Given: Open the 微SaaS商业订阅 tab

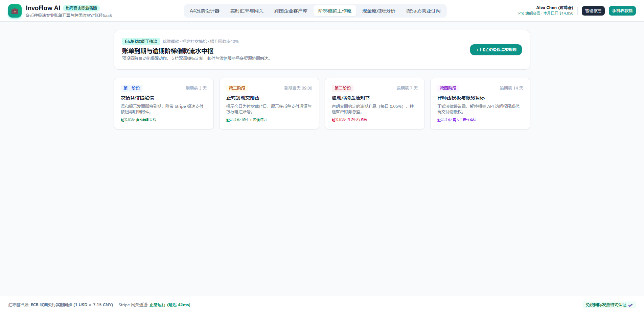Looking at the screenshot, I should [423, 11].
